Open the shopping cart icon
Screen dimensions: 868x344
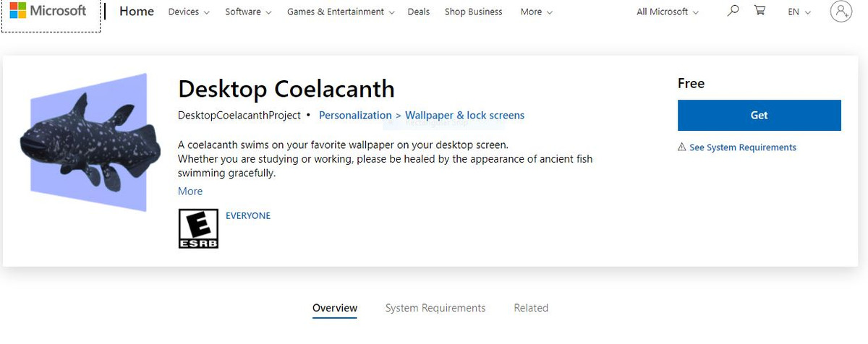tap(759, 11)
